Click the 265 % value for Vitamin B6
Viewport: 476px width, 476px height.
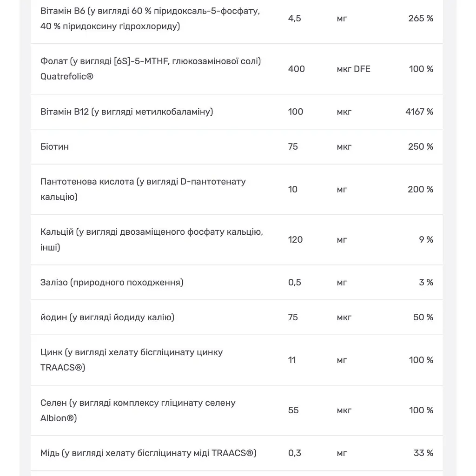tap(420, 19)
